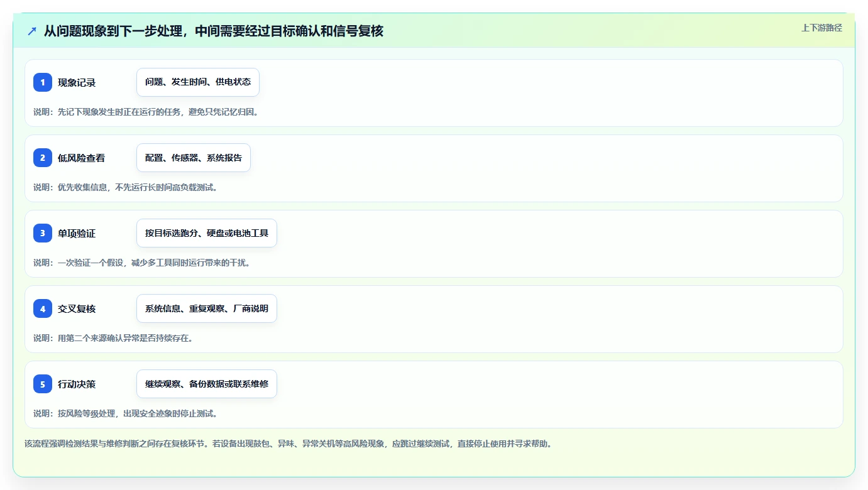The image size is (868, 490).
Task: Select the 问题、发生时间、供电状态 chip
Action: [198, 82]
